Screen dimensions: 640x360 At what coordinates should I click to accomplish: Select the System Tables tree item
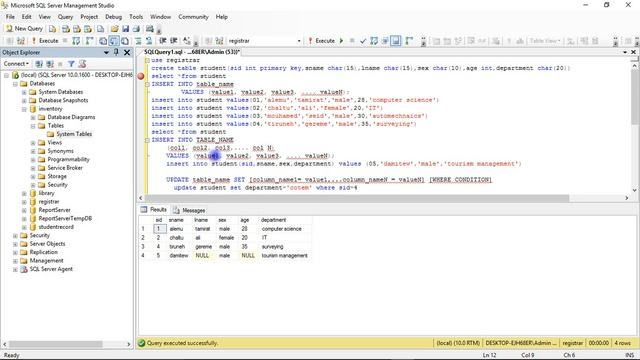(x=74, y=134)
